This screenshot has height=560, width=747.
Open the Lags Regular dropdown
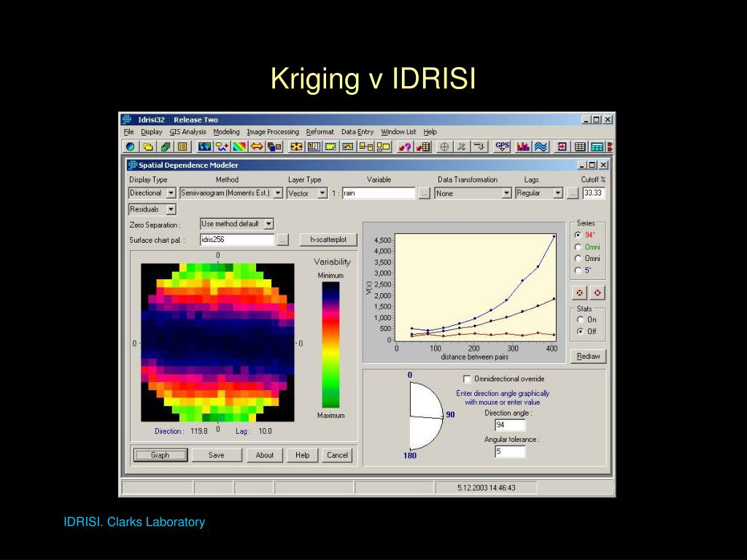click(558, 193)
